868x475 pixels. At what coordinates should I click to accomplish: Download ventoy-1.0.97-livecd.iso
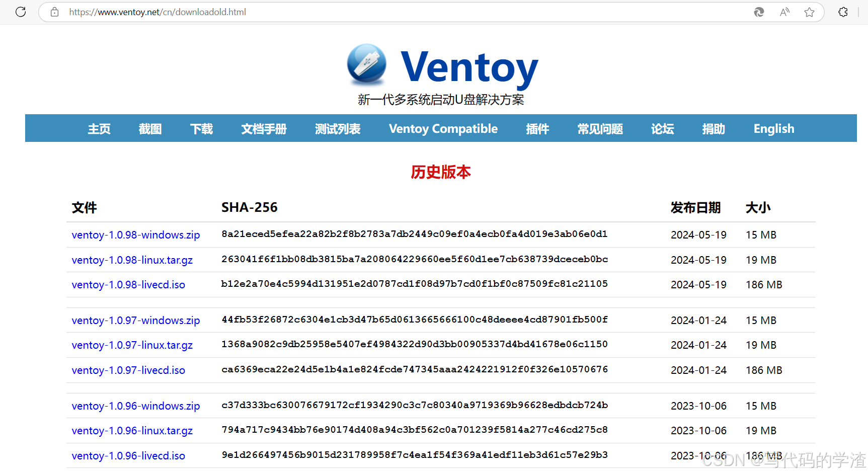(x=128, y=370)
